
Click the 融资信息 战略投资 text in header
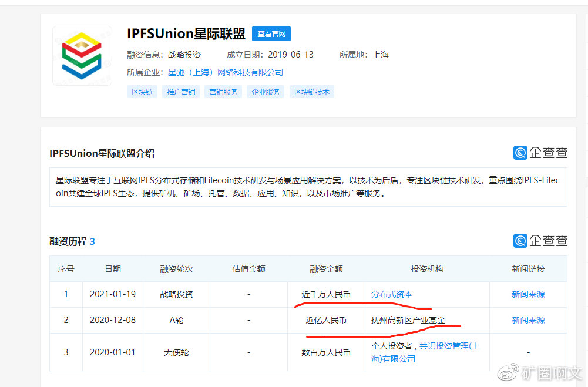coord(164,55)
